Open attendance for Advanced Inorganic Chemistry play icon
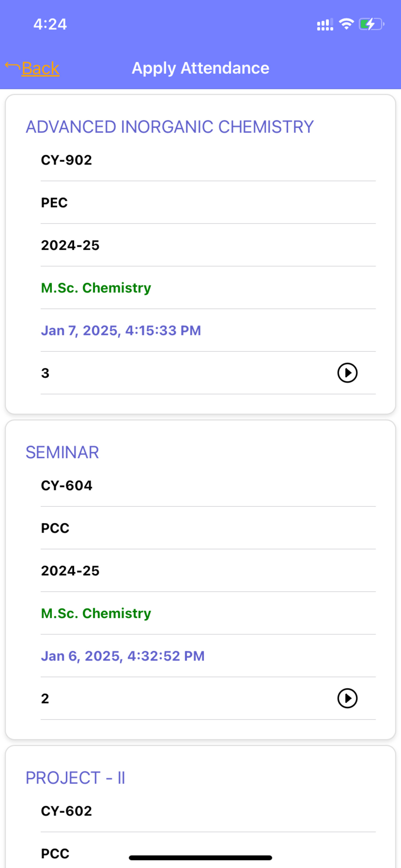 [x=347, y=373]
